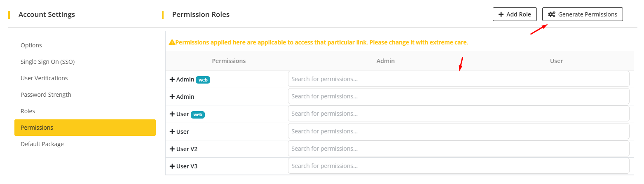Expand the User V3 permission group
The height and width of the screenshot is (184, 644).
172,166
